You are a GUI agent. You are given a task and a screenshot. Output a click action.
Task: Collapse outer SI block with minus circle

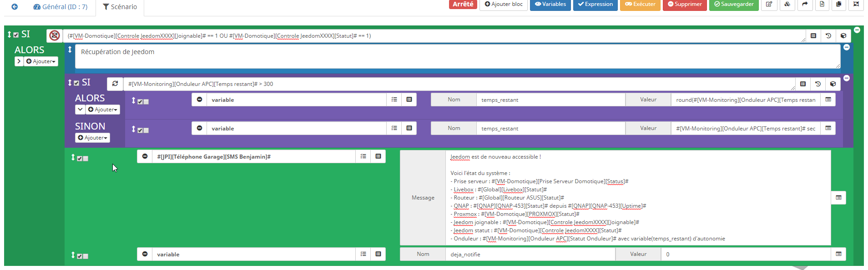click(857, 30)
